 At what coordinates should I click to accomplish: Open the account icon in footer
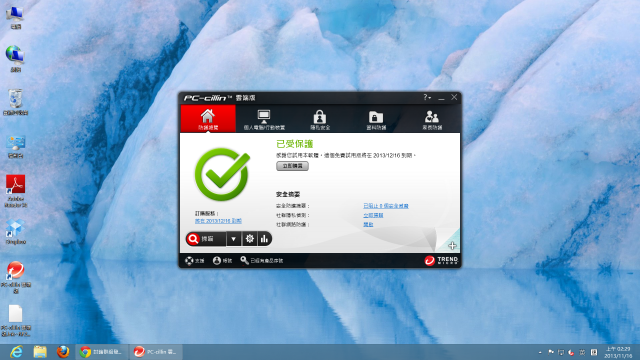[222, 260]
